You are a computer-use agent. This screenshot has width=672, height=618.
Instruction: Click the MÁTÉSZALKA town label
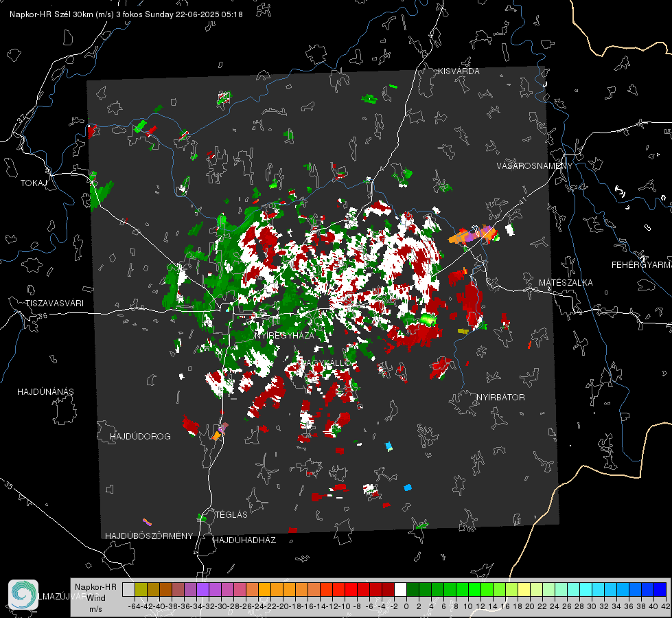coord(566,283)
